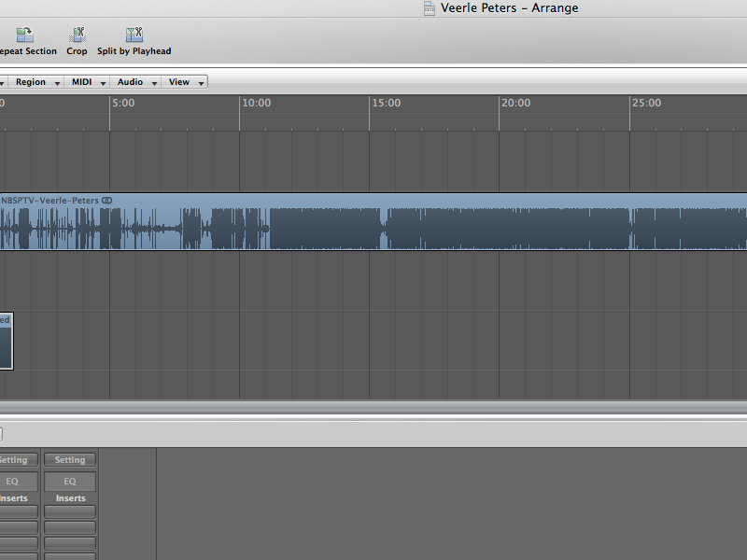Click the horizontal scrollbar below the arrange area
Screen dimensions: 747x560
click(x=373, y=407)
